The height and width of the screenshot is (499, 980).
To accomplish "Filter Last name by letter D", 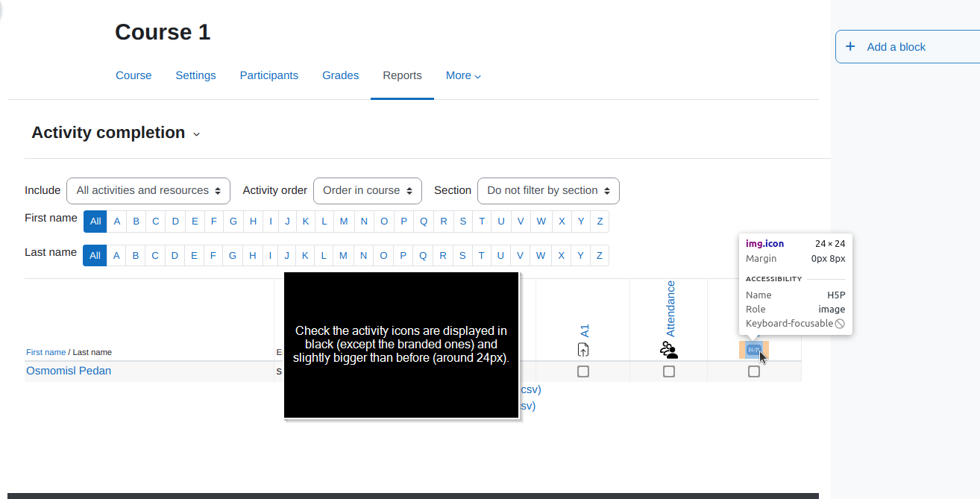I will coord(175,256).
